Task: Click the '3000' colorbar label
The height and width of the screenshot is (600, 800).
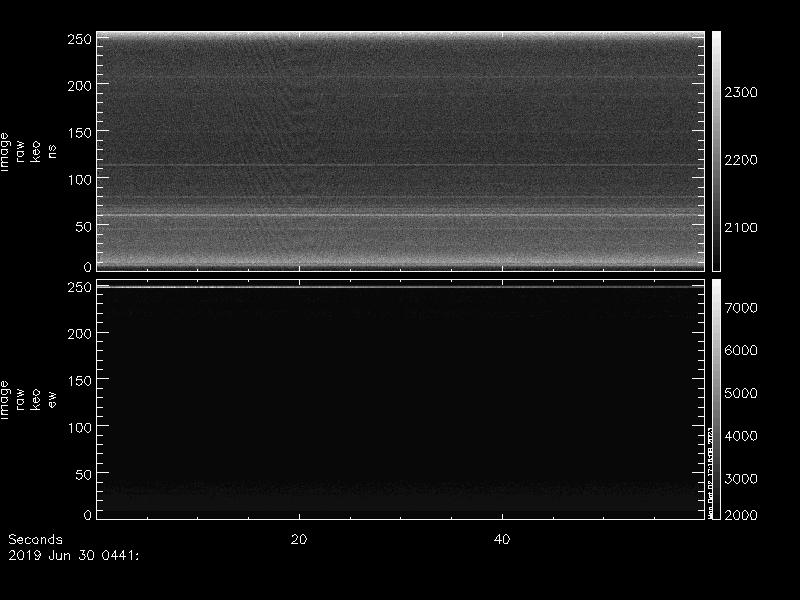Action: (x=741, y=479)
